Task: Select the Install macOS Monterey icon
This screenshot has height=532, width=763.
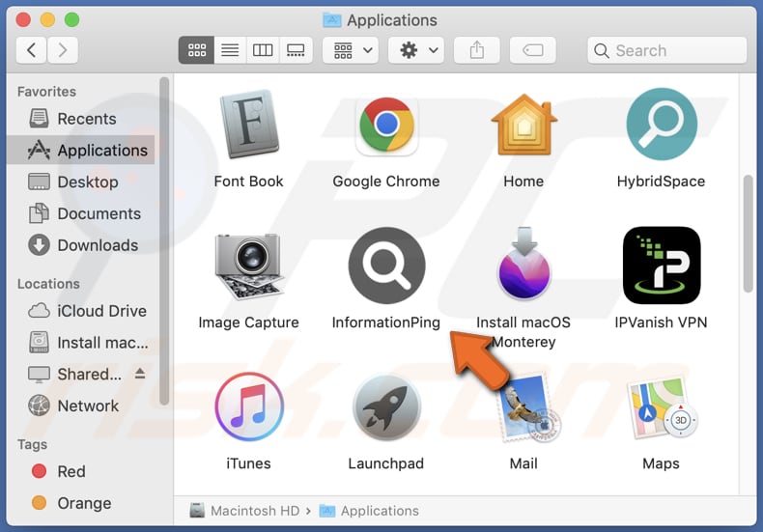Action: click(523, 263)
